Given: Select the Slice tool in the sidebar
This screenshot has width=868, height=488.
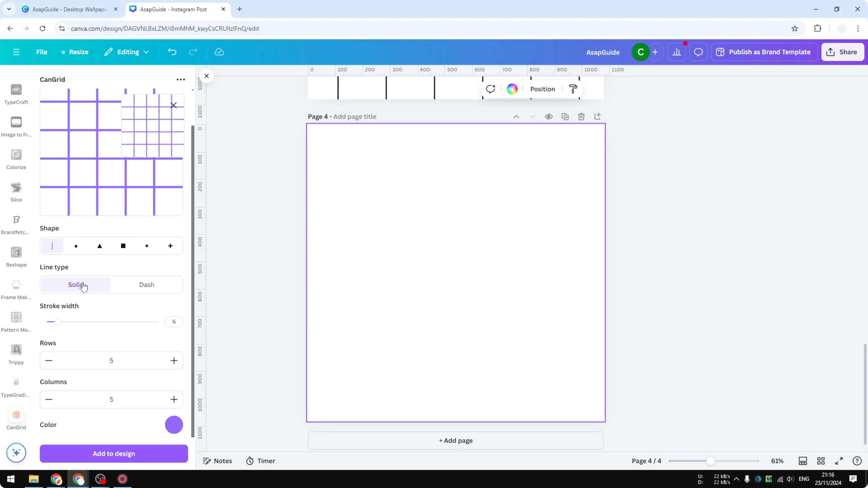Looking at the screenshot, I should [16, 191].
